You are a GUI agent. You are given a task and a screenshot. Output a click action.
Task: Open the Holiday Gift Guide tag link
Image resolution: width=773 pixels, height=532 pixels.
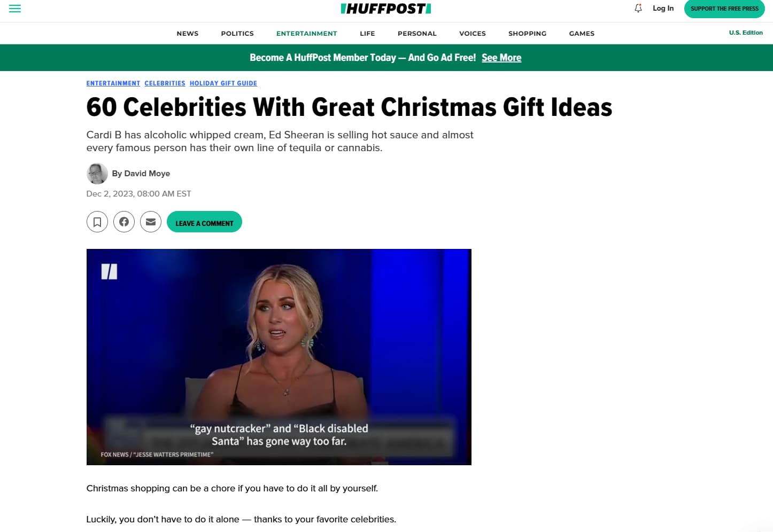(223, 83)
